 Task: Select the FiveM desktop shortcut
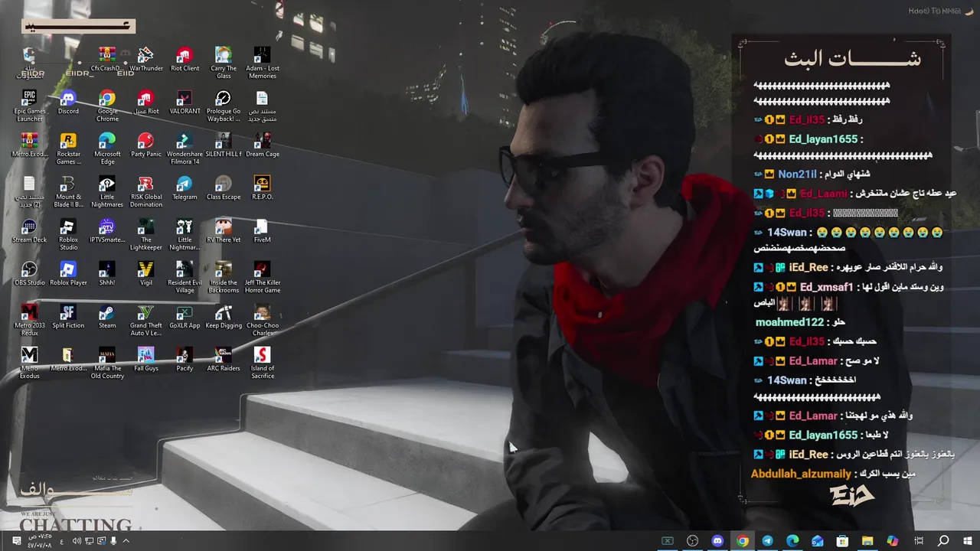262,231
